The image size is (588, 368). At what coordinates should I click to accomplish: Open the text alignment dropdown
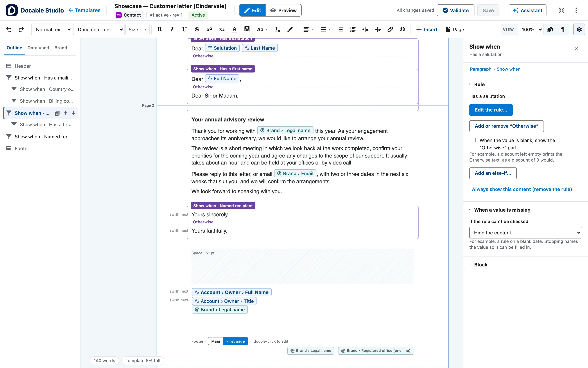click(x=308, y=29)
